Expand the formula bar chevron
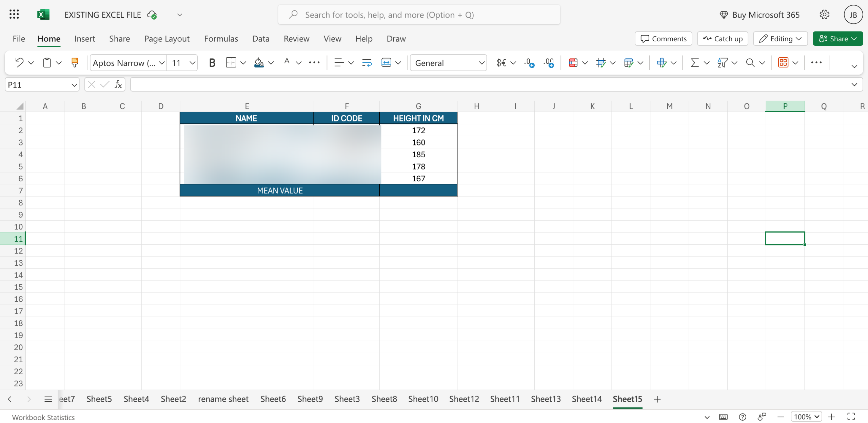This screenshot has width=868, height=423. (854, 84)
